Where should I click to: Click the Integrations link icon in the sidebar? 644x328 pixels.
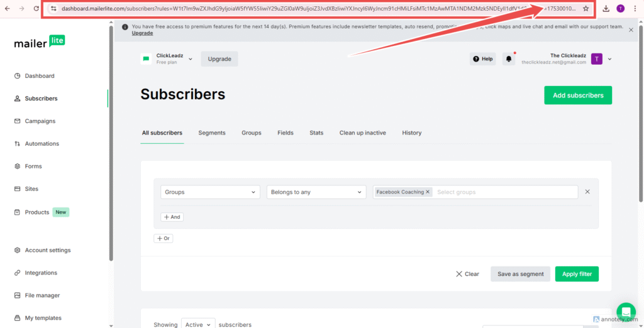(x=17, y=273)
